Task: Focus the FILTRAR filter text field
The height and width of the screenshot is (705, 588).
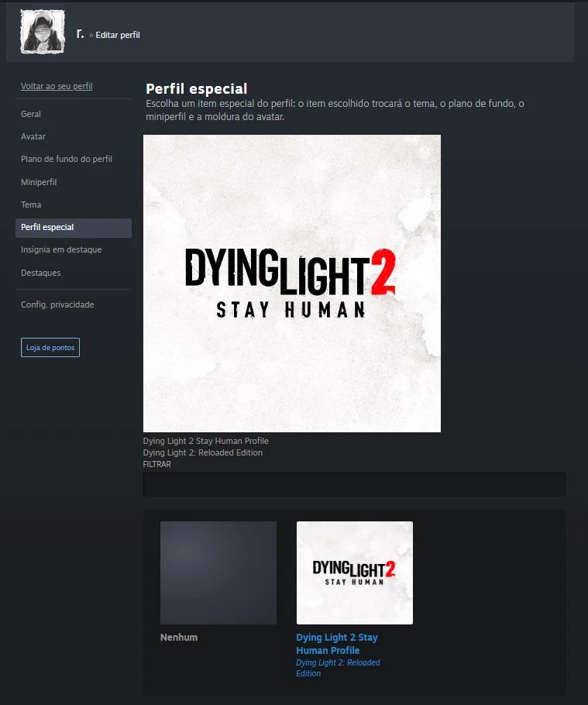Action: tap(354, 484)
